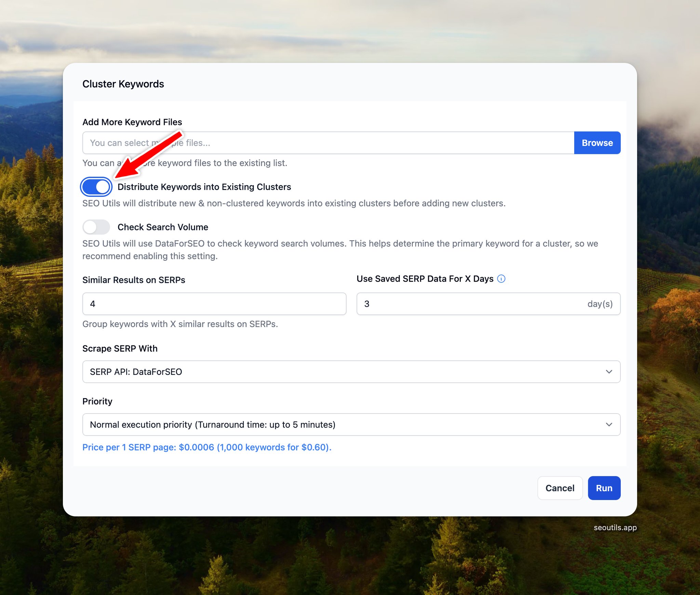Cancel the Cluster Keywords dialog

(x=560, y=488)
